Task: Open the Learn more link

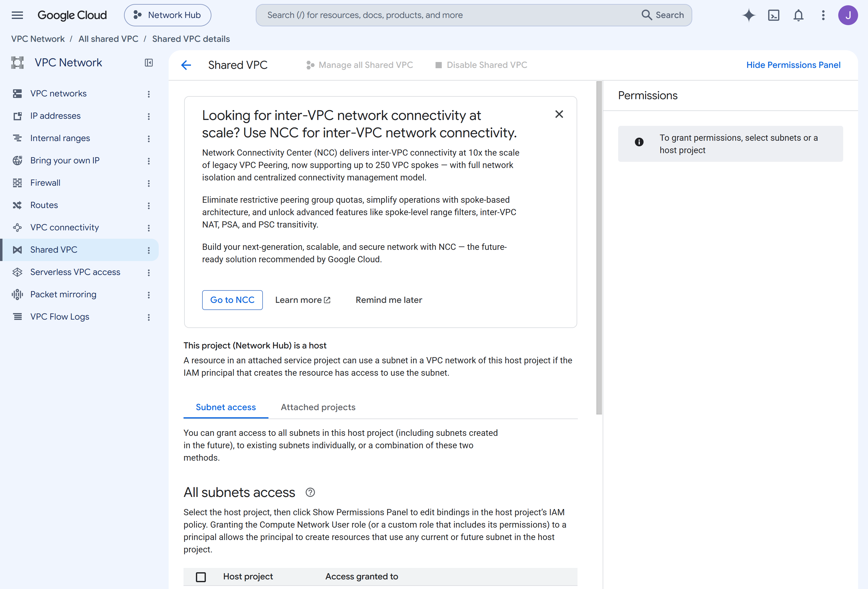Action: (x=303, y=300)
